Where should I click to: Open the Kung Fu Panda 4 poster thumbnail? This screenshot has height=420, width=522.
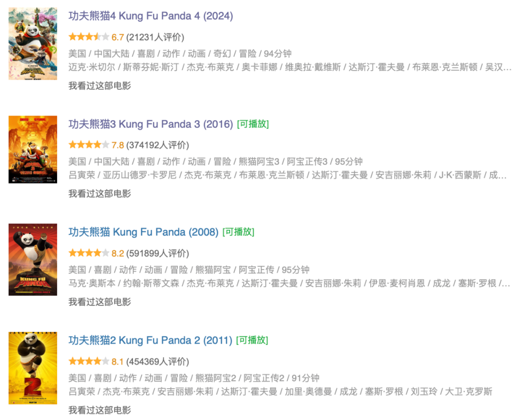33,43
